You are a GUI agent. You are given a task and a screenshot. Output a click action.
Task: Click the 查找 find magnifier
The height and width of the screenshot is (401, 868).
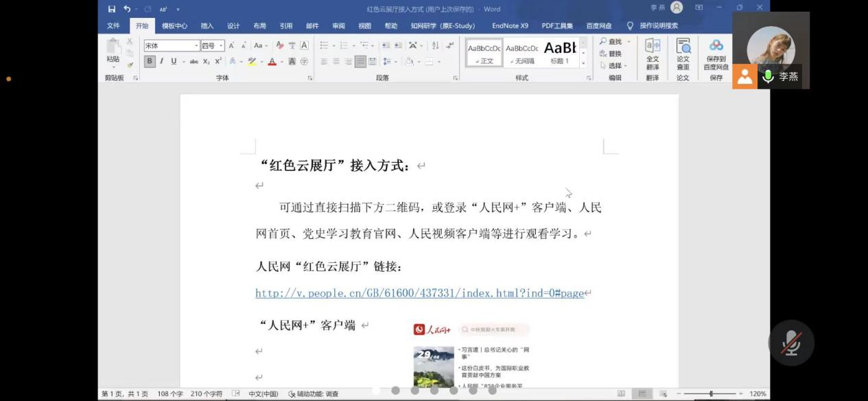(x=611, y=42)
